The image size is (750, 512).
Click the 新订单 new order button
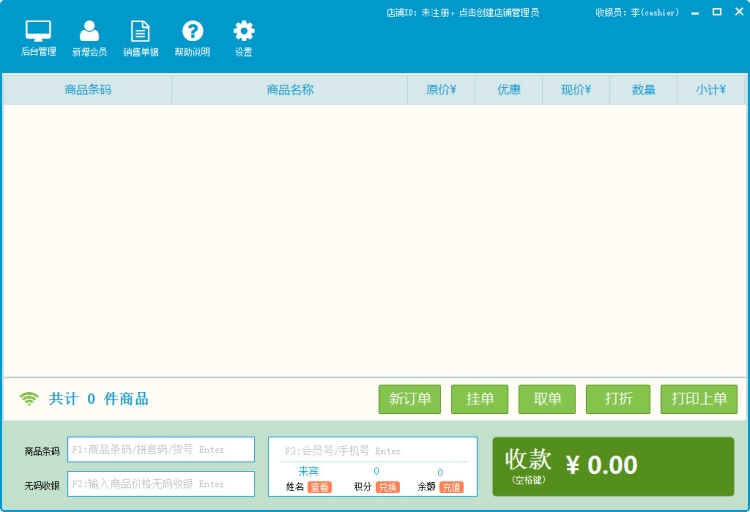(409, 399)
